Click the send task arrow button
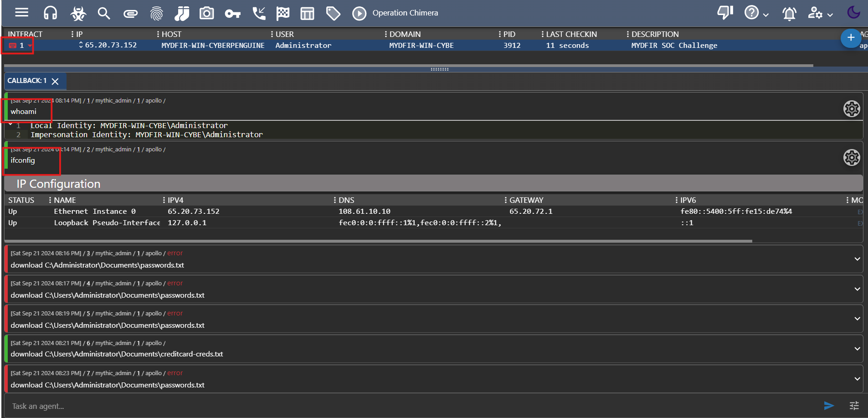This screenshot has width=868, height=418. coord(829,406)
